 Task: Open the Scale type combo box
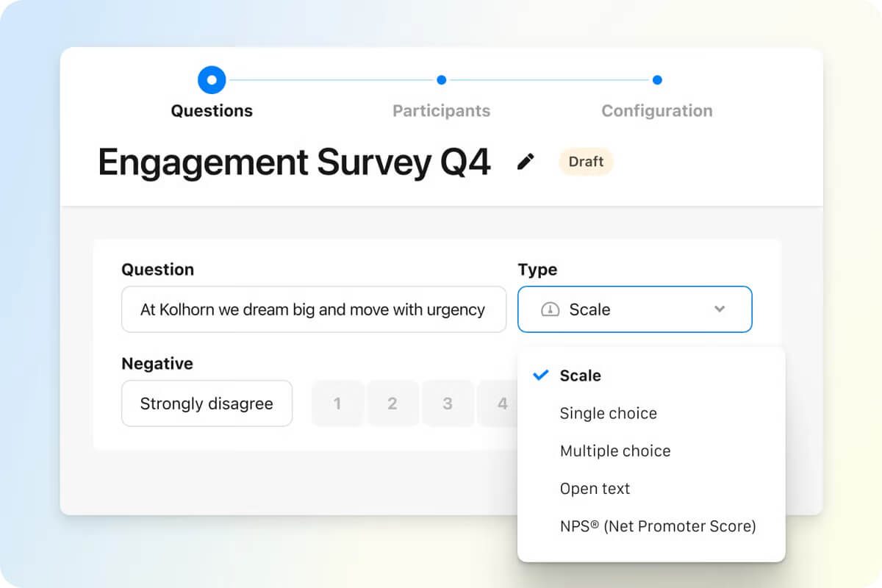(x=635, y=309)
